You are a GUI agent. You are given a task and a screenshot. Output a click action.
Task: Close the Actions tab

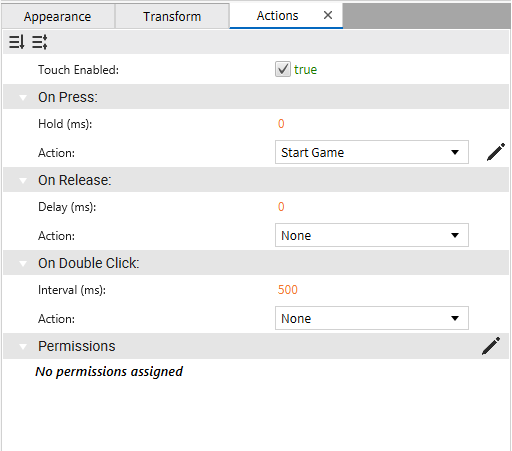(x=328, y=15)
